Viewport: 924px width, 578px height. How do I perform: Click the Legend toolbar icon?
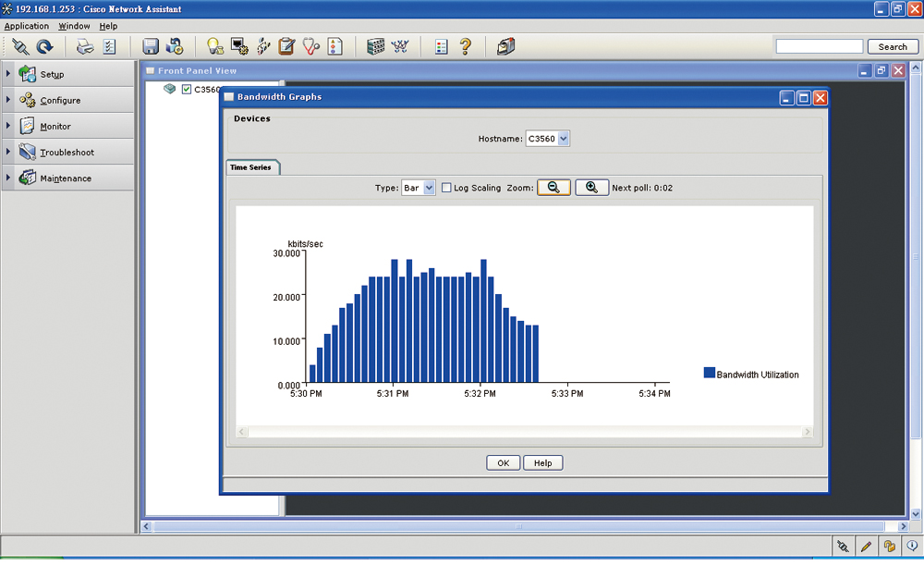442,46
